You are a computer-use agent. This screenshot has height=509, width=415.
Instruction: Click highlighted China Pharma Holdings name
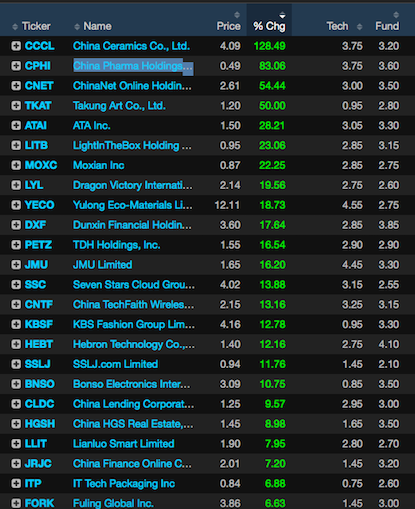133,66
